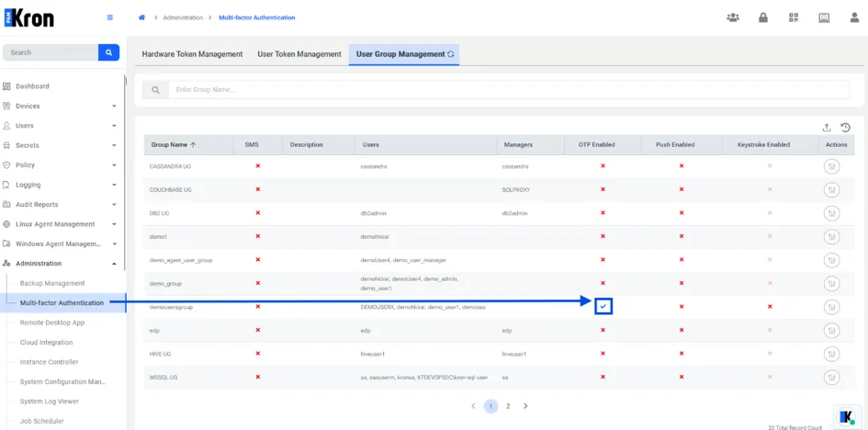Select page 1 in pagination
Image resolution: width=868 pixels, height=430 pixels.
click(x=490, y=406)
